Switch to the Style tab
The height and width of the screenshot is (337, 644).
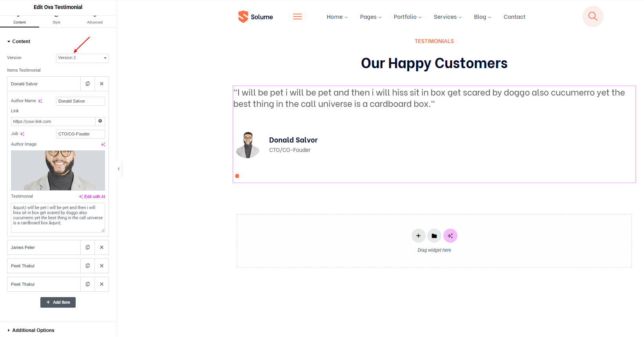pyautogui.click(x=56, y=20)
